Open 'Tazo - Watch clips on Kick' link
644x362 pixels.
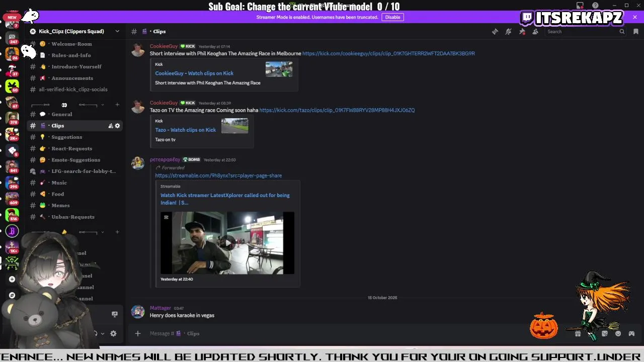[185, 130]
